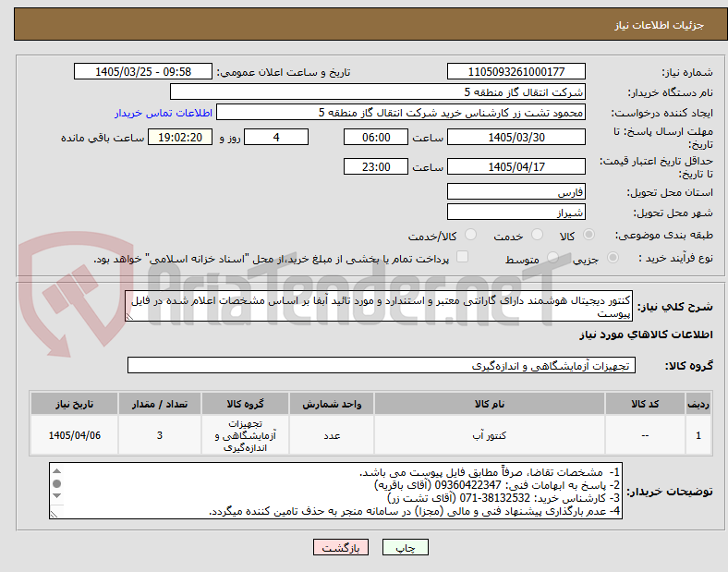
Task: Click the کنتور آب table row cell
Action: (490, 435)
